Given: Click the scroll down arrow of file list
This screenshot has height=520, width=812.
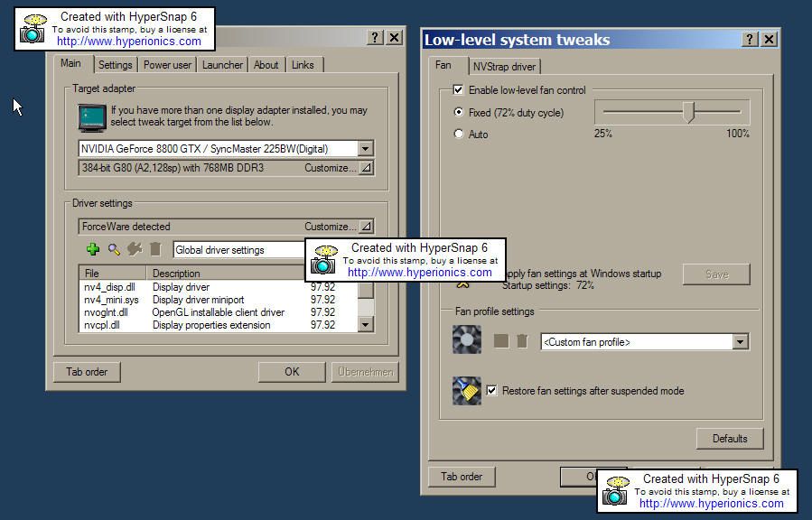Looking at the screenshot, I should pos(366,325).
